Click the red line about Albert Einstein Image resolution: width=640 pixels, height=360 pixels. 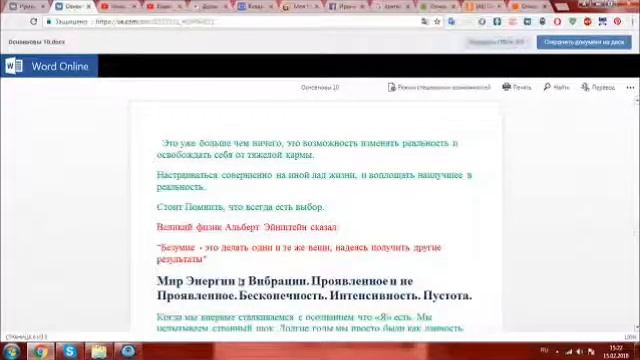coord(247,227)
